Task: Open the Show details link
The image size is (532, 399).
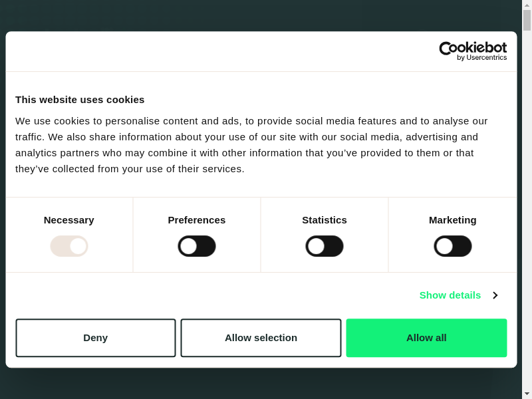Action: point(450,295)
